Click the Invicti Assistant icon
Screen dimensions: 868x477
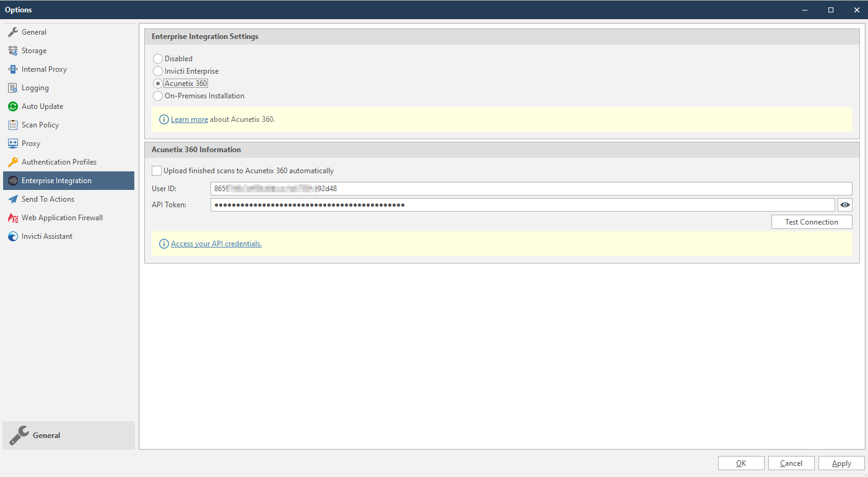coord(12,236)
